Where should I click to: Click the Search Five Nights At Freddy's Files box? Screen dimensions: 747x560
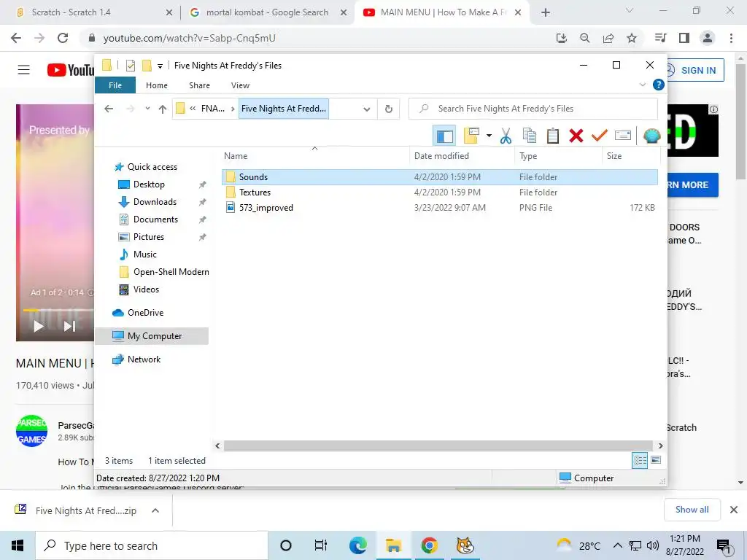533,109
